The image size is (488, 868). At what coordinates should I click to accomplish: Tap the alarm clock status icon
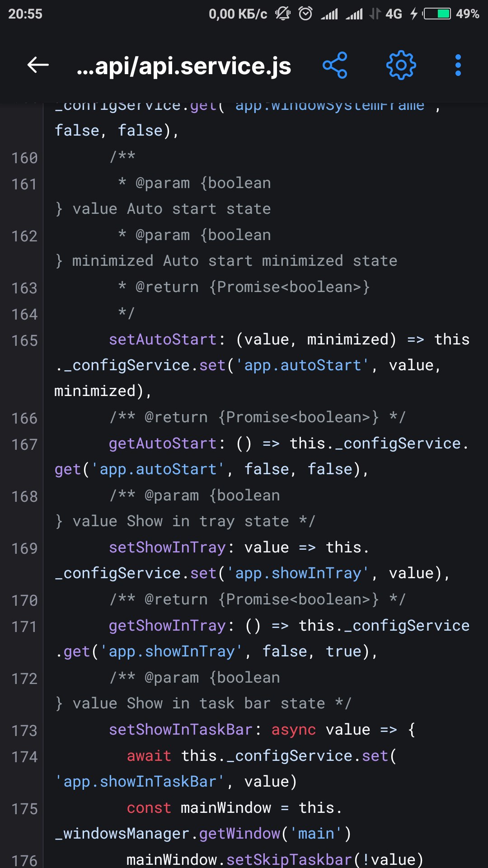pos(305,14)
